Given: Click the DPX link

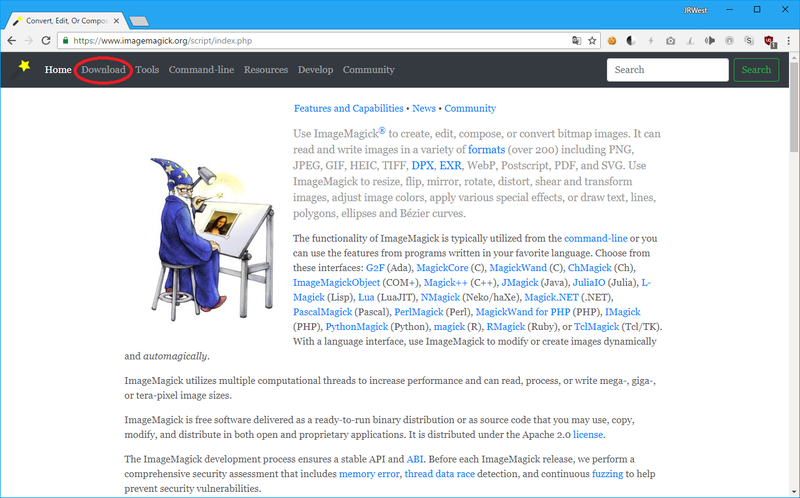Looking at the screenshot, I should pyautogui.click(x=422, y=165).
